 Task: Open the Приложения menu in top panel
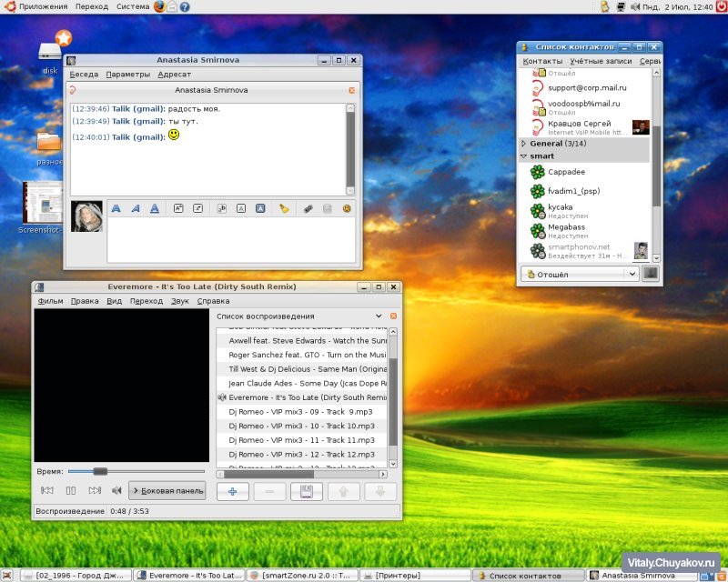click(43, 6)
